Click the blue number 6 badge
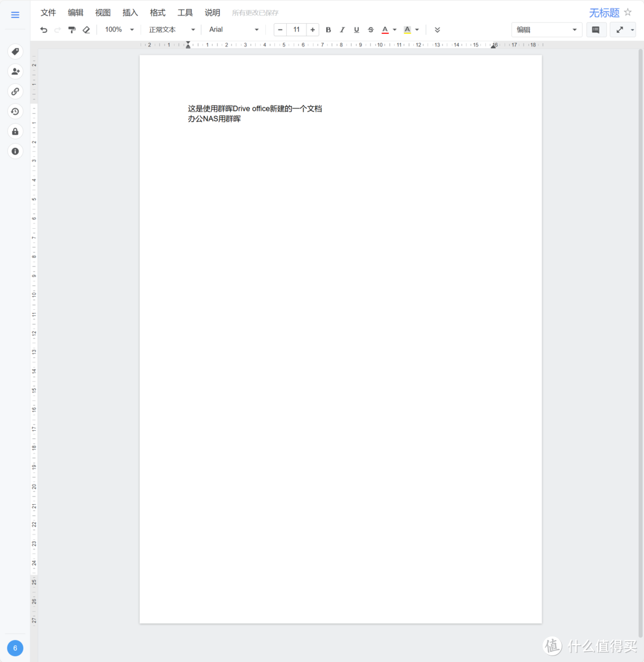Screen dimensions: 644x662 (x=16, y=648)
